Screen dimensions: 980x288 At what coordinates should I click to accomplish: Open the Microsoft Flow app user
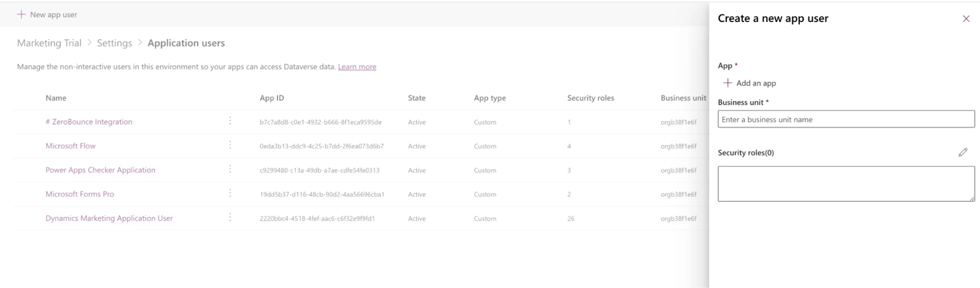70,146
